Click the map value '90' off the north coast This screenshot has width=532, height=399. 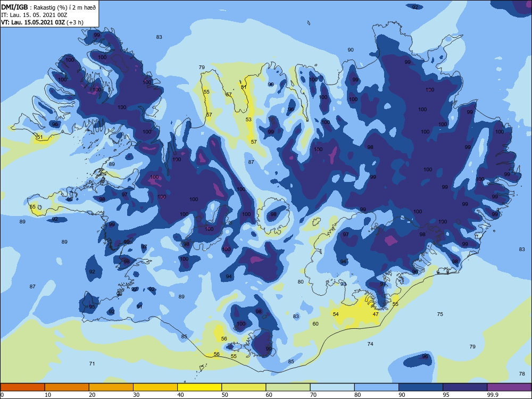coord(351,50)
